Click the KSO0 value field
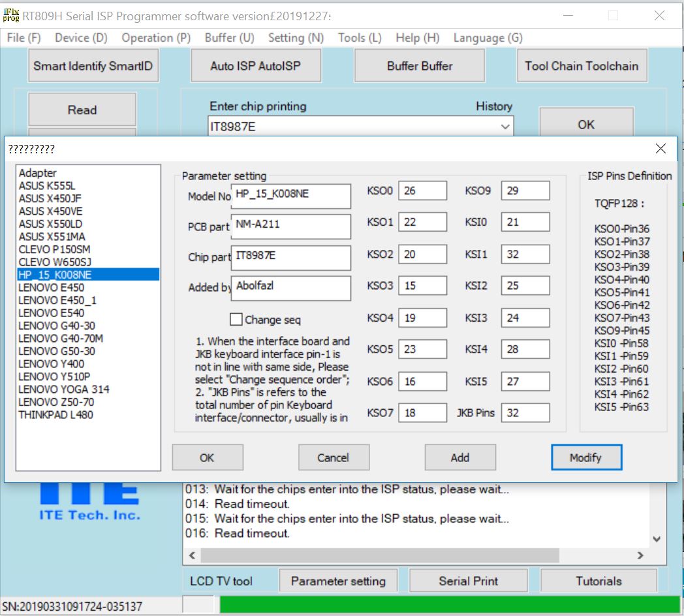 (x=423, y=191)
